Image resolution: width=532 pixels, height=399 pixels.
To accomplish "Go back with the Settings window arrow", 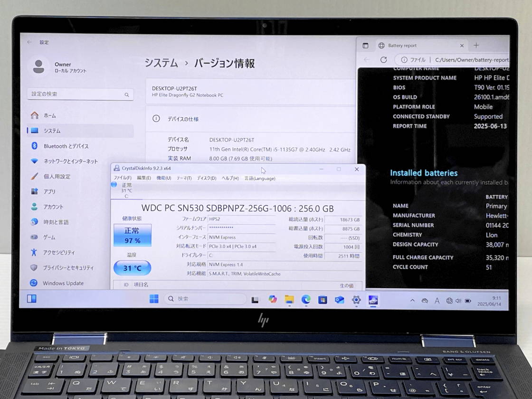I will point(29,42).
